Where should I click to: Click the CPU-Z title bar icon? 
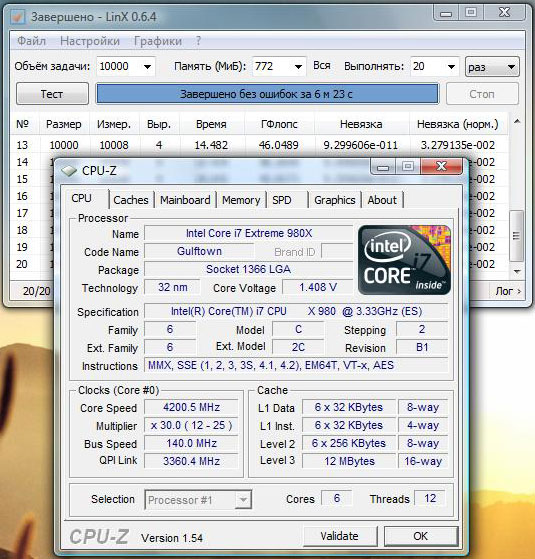[69, 171]
